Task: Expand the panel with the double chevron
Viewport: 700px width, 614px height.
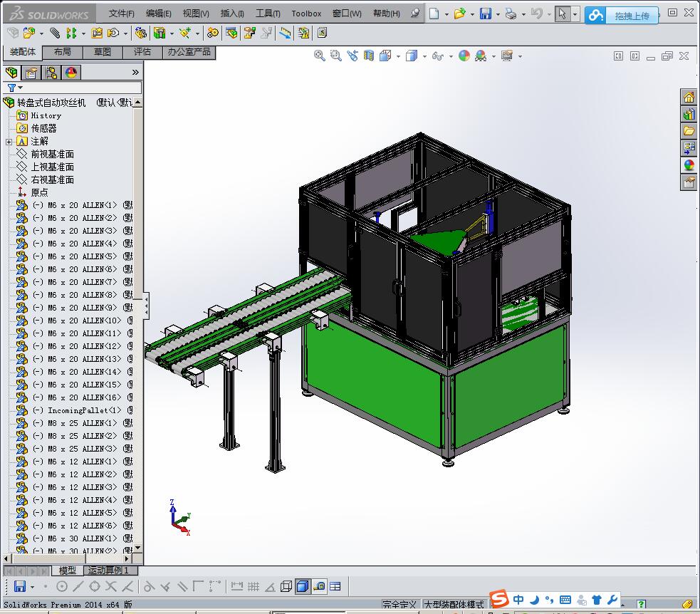Action: [135, 73]
